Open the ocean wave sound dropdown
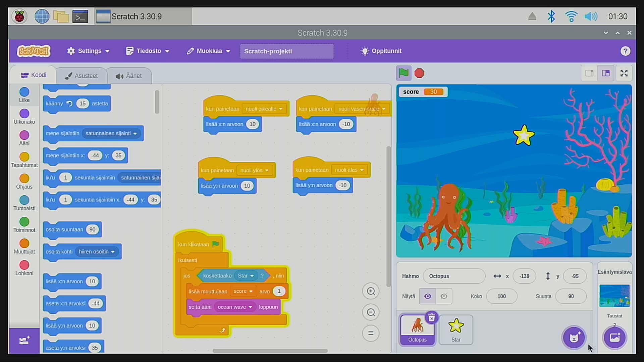644x362 pixels. [235, 307]
